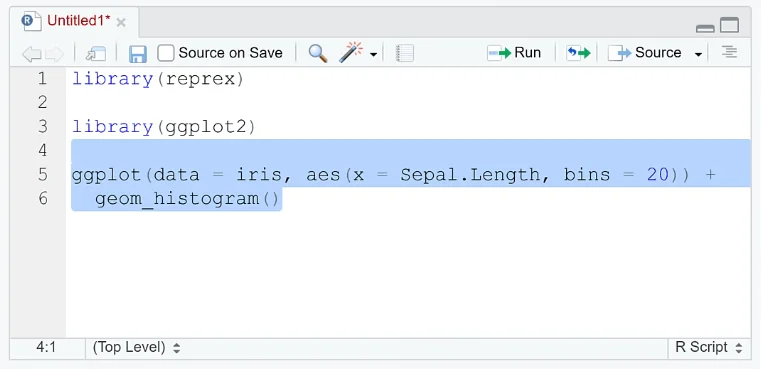761x369 pixels.
Task: Click ggplot function name on line 5
Action: click(x=106, y=175)
